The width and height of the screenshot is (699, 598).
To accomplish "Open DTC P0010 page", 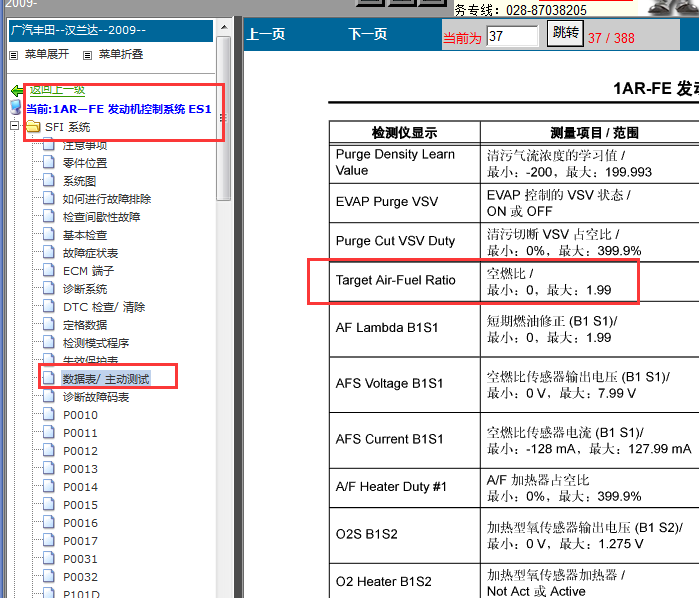I will pyautogui.click(x=80, y=415).
